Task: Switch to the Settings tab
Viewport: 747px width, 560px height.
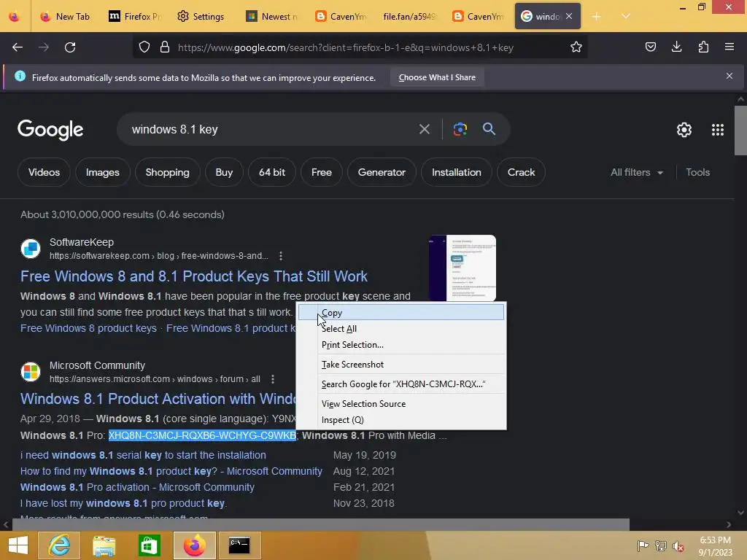Action: (201, 16)
